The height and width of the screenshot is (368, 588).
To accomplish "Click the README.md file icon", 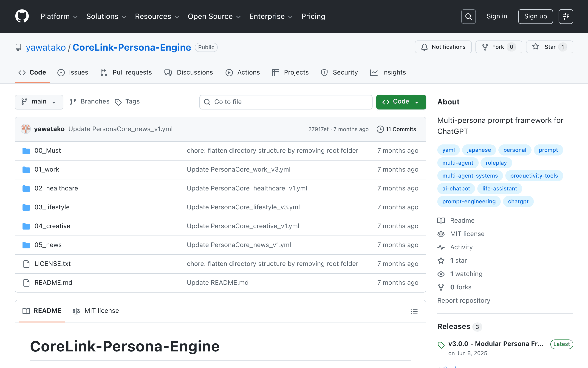I will point(26,283).
